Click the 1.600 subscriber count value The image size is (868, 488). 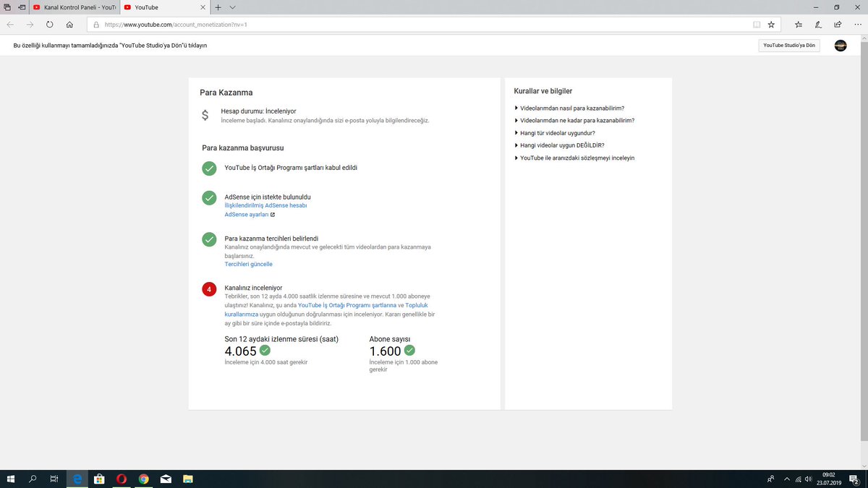pyautogui.click(x=385, y=351)
